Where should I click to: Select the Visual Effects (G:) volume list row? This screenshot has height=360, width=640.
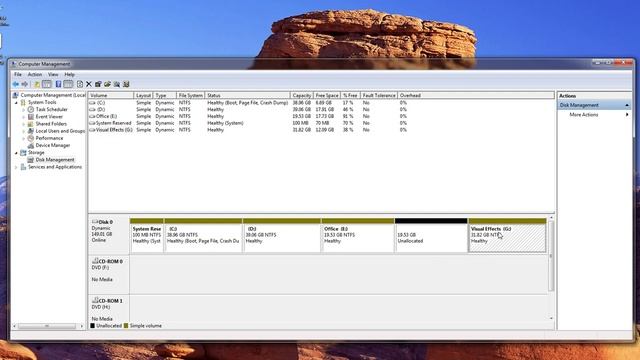pos(249,130)
